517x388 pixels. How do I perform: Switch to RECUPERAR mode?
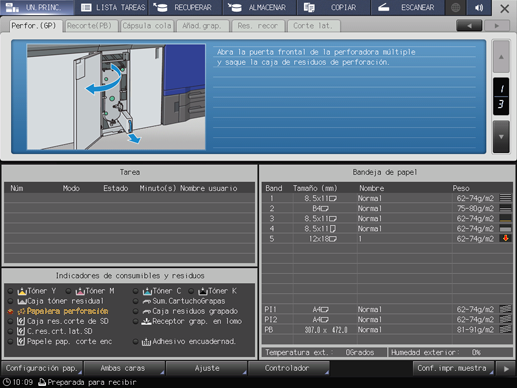pos(185,7)
